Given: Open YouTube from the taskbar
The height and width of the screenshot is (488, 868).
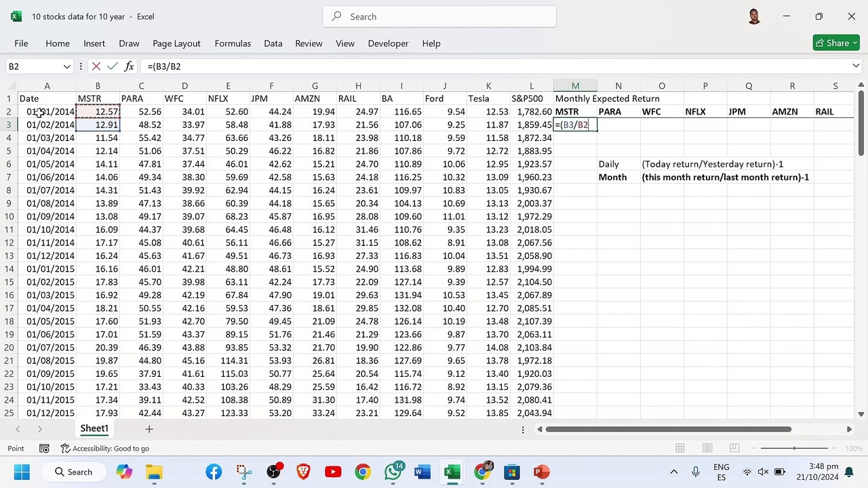Looking at the screenshot, I should tap(333, 472).
